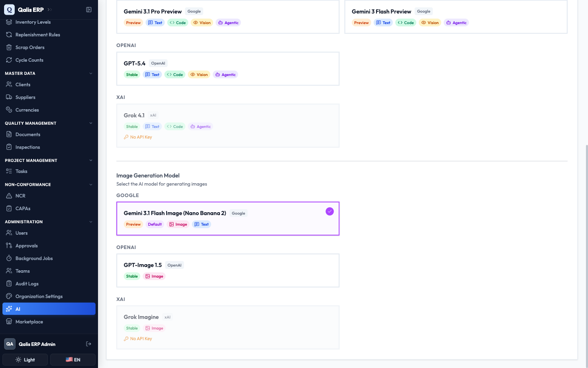
Task: Click the Organization Settings palette icon
Action: (9, 296)
